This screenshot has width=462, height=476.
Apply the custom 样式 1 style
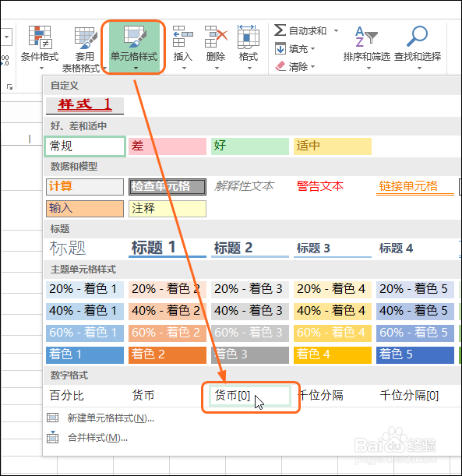tap(85, 106)
